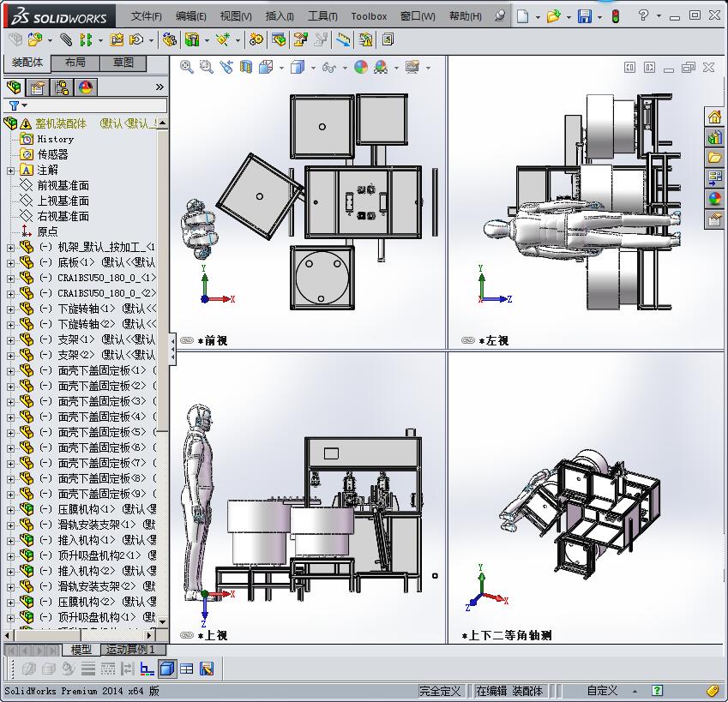Switch to the 布局 tab

tap(75, 63)
